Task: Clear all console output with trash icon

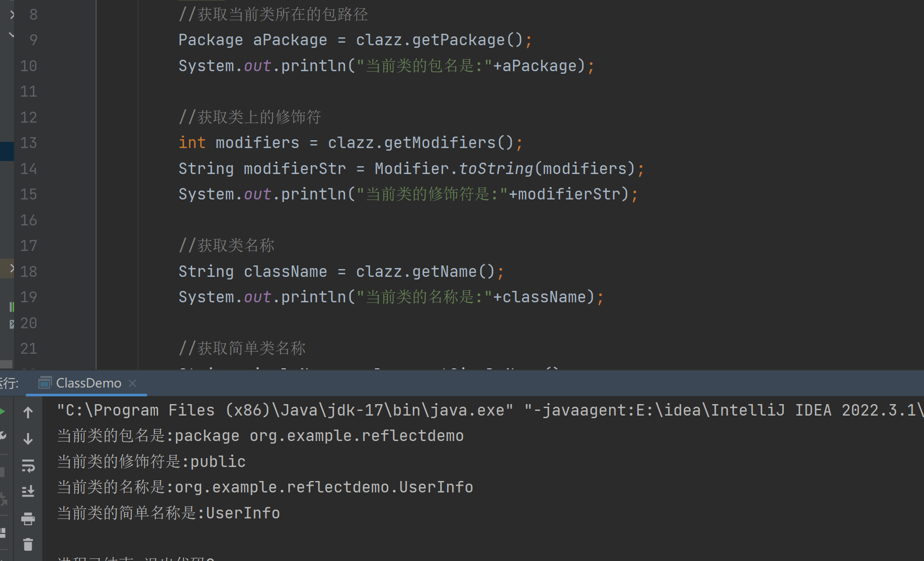Action: [28, 544]
